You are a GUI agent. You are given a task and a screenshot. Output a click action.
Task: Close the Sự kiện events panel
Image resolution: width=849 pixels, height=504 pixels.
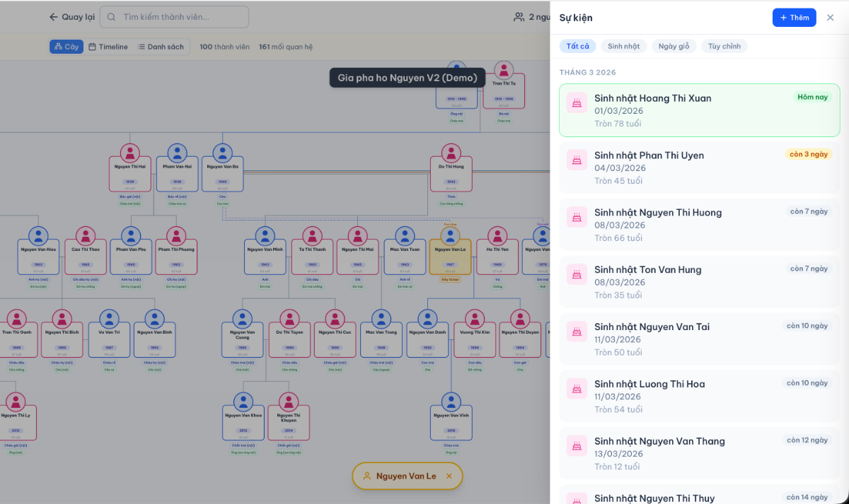831,18
